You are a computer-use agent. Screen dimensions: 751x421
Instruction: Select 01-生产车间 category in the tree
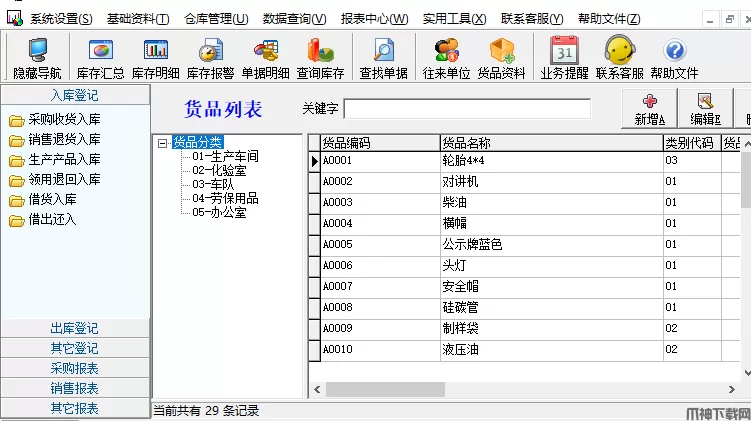point(225,156)
